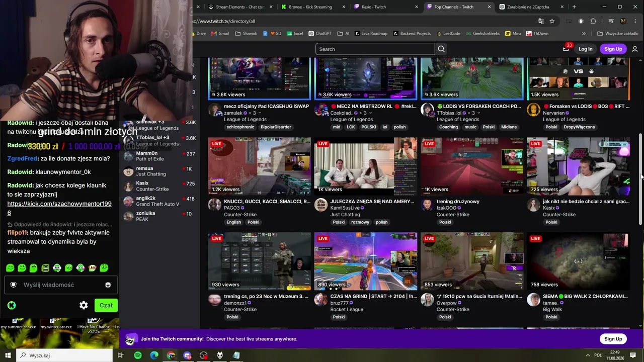Open a new browser tab
Viewport: 644px width, 362px height.
tap(574, 7)
